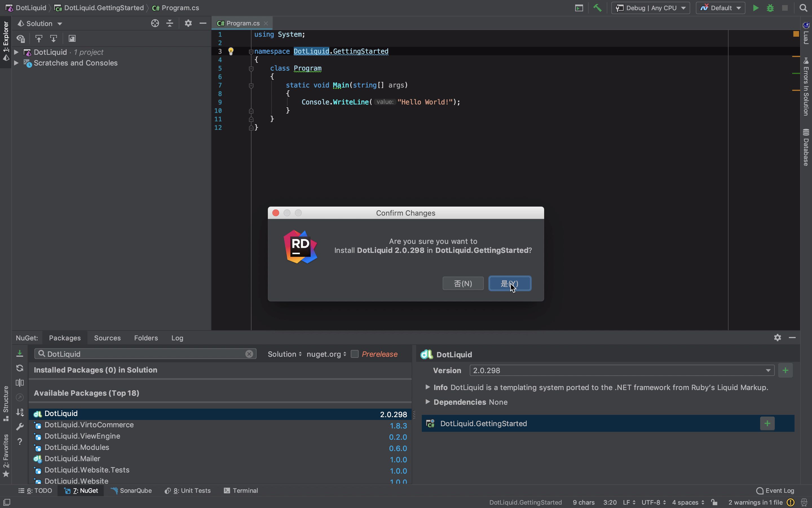Open the 8: Unit Tests tool window

[x=187, y=491]
